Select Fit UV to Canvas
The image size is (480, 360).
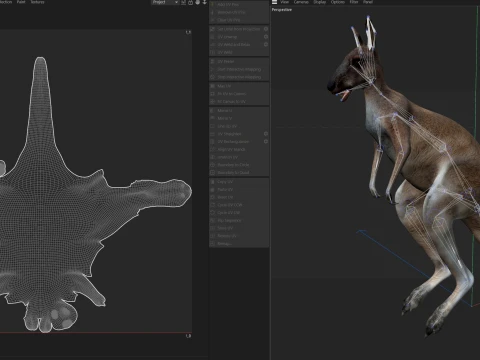click(239, 94)
